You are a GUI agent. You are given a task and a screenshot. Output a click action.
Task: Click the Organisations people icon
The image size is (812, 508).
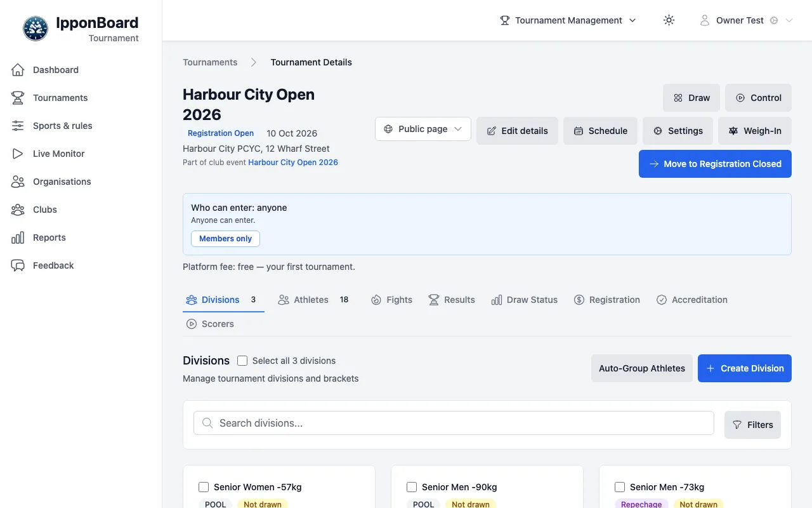(x=18, y=182)
